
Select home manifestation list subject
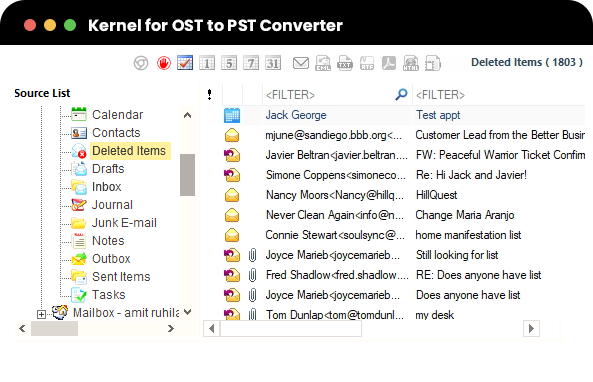point(468,235)
